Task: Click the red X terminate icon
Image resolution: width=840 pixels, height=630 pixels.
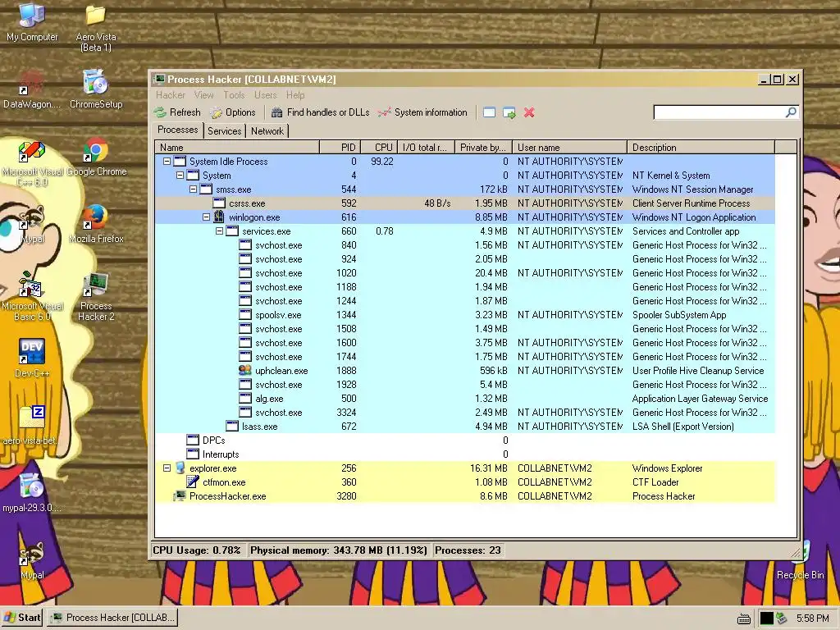Action: [x=529, y=112]
